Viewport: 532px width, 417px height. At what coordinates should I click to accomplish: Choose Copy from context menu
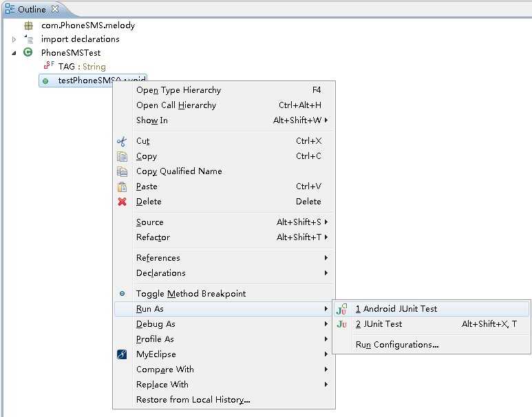tap(224, 156)
